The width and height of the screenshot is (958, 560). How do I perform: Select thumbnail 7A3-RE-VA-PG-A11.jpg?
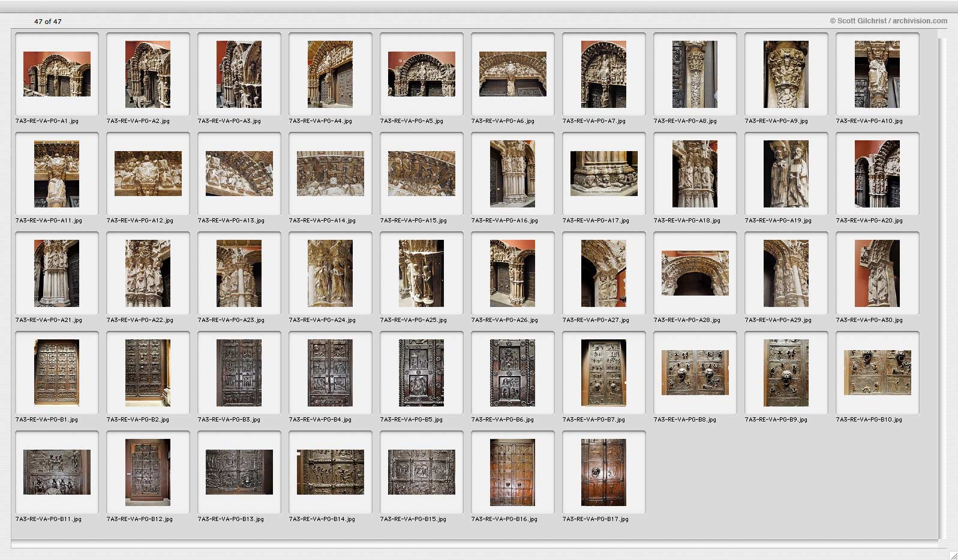point(57,173)
